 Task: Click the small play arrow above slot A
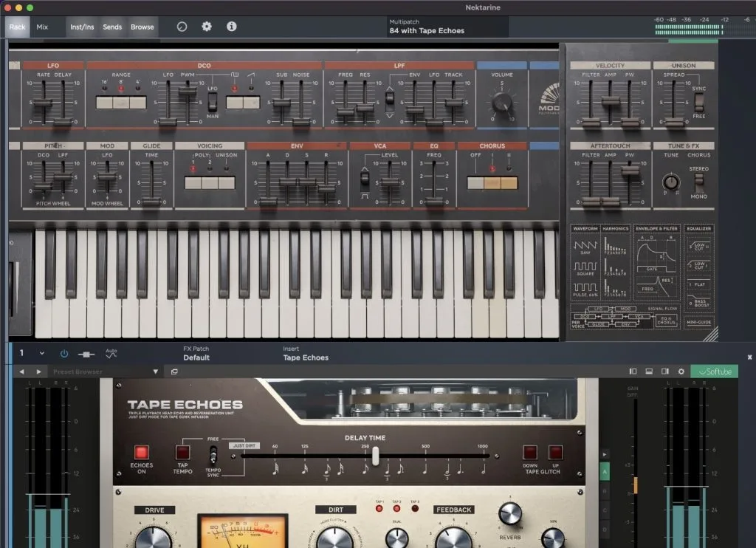(x=604, y=454)
